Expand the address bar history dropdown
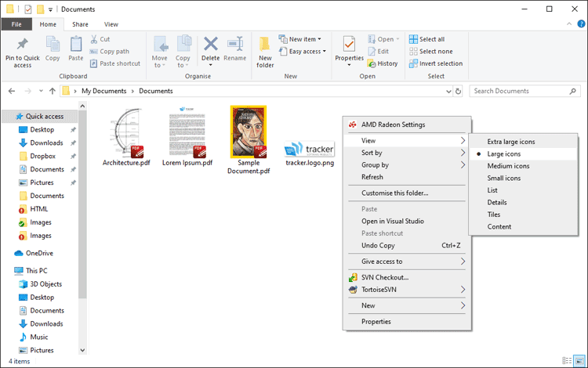Image resolution: width=588 pixels, height=368 pixels. pyautogui.click(x=448, y=92)
